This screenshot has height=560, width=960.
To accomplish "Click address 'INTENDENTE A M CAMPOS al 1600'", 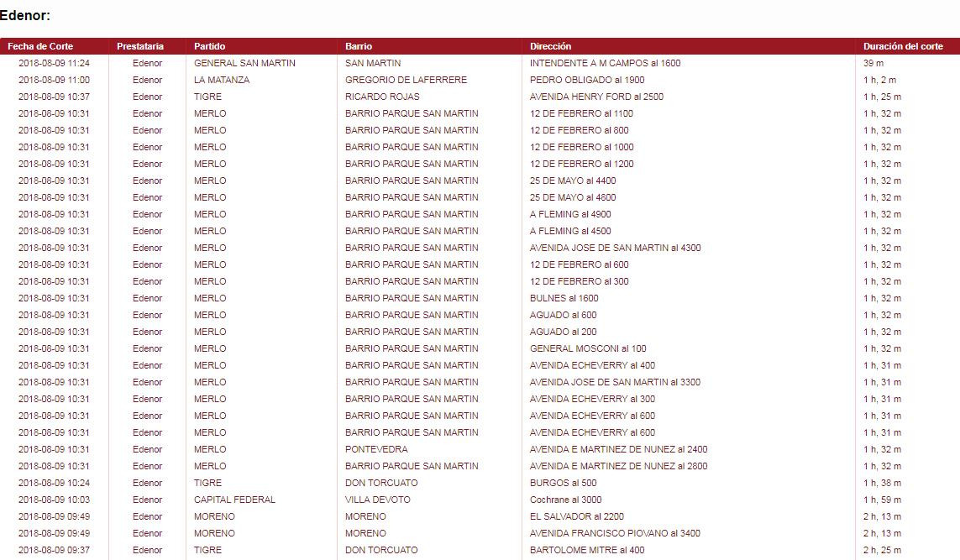I will click(605, 63).
